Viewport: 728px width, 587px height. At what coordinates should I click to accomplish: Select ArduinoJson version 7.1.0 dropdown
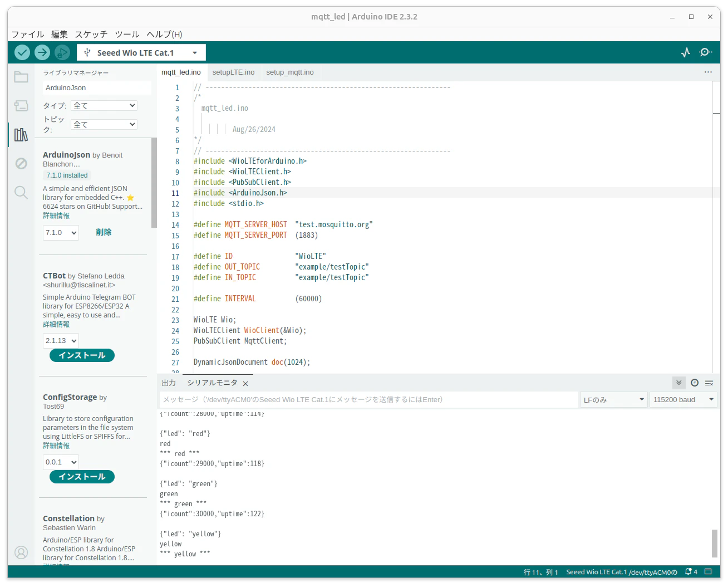61,233
